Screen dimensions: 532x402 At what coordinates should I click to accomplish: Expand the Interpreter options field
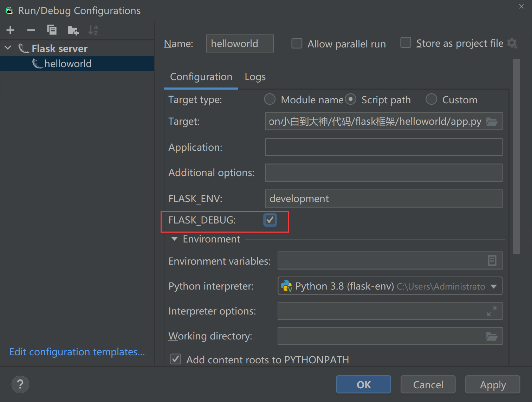(492, 311)
